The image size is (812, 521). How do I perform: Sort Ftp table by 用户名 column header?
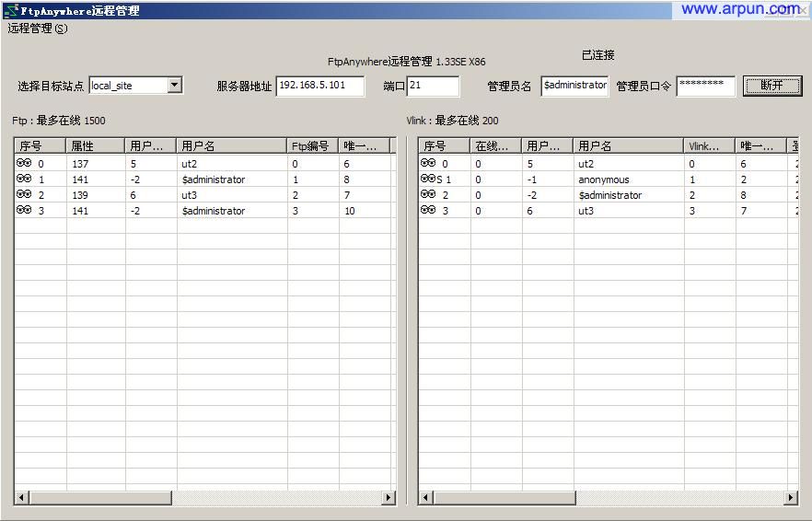coord(231,145)
